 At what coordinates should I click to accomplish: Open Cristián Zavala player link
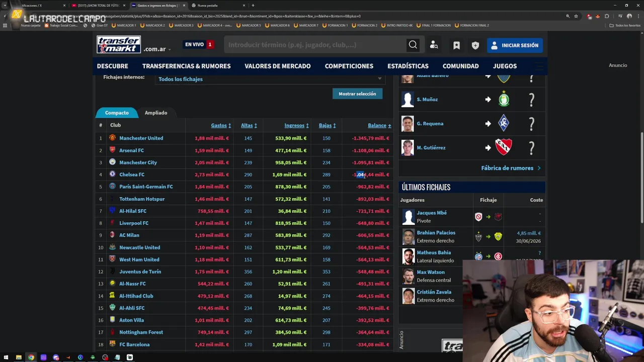434,292
